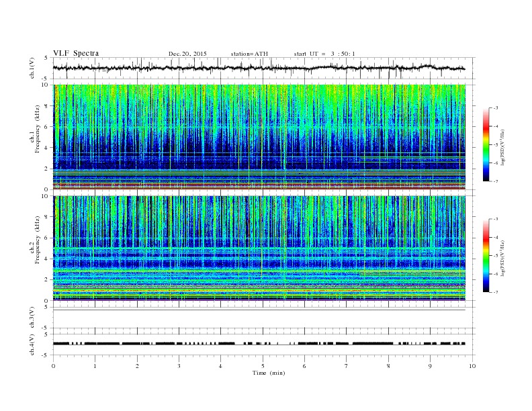This screenshot has height=411, width=532.
Task: Click the '-3' label on ch.1 colorbar
Action: pyautogui.click(x=495, y=108)
